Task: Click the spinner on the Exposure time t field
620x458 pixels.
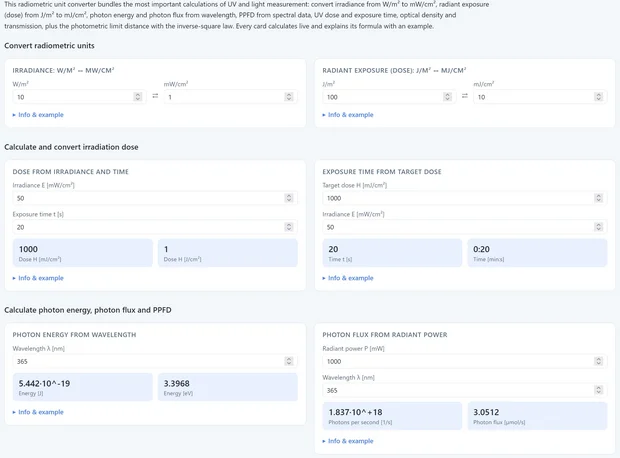Action: (x=289, y=227)
